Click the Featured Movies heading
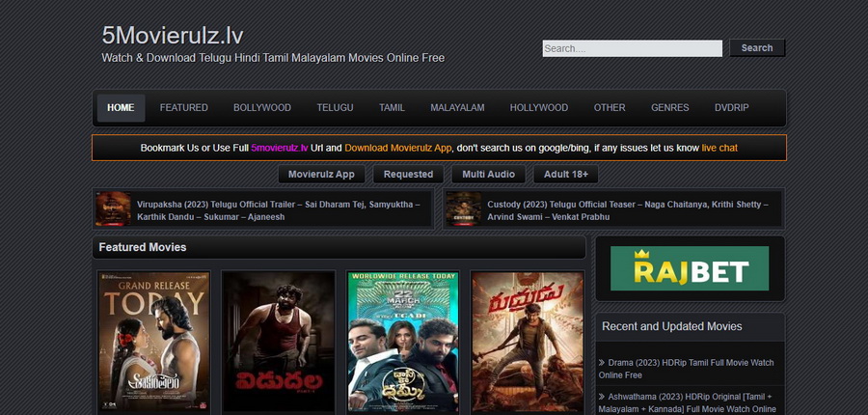The width and height of the screenshot is (868, 415). (x=143, y=247)
